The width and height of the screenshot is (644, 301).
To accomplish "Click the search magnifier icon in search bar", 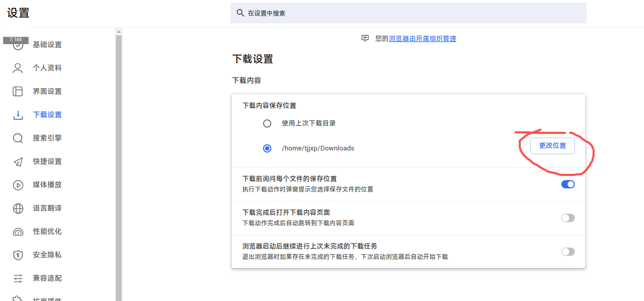I will tap(240, 13).
